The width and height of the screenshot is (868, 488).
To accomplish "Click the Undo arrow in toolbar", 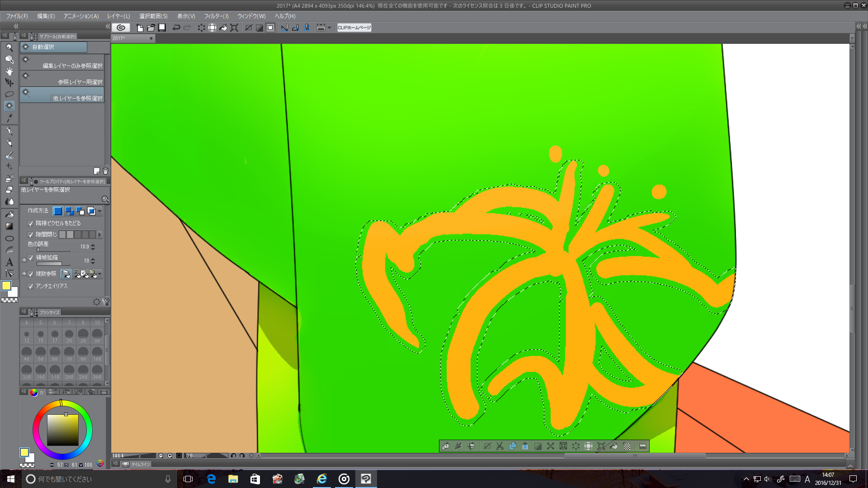I will [x=176, y=28].
